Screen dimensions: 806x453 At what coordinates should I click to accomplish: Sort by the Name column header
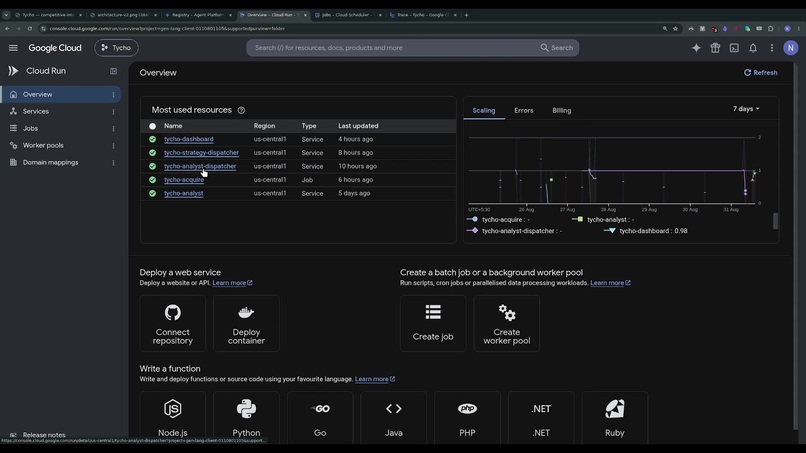tap(173, 126)
